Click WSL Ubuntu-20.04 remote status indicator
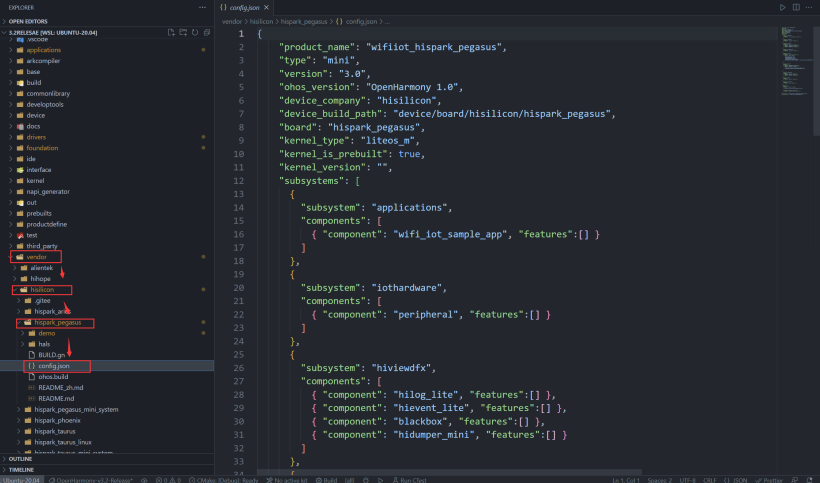 [21, 480]
